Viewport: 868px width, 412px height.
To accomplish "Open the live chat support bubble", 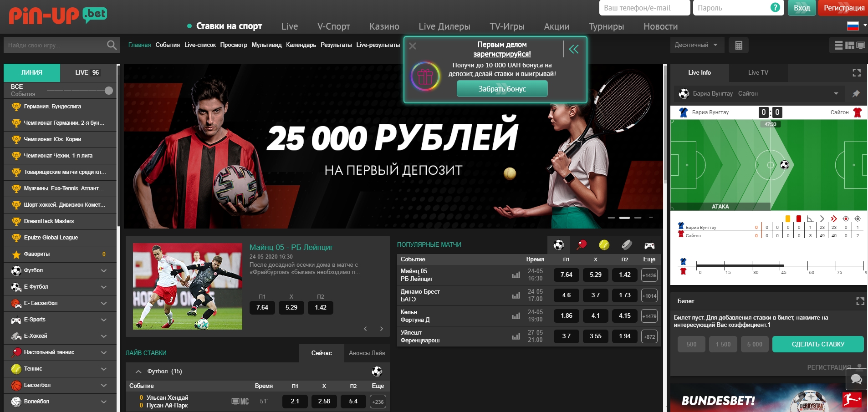I will tap(856, 379).
